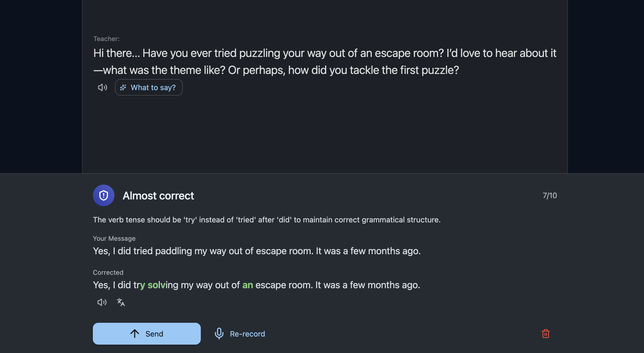Click the verb tense feedback explanation
Screen dimensions: 644x353
[x=266, y=220]
